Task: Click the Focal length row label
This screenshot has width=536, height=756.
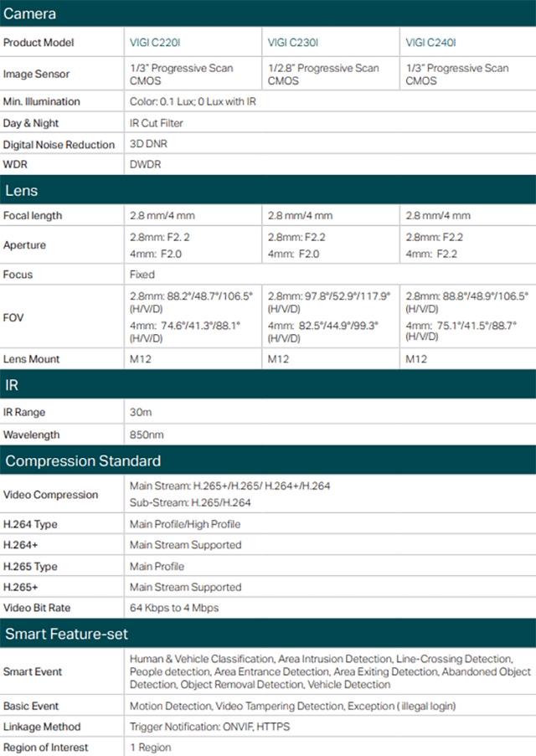Action: tap(33, 216)
